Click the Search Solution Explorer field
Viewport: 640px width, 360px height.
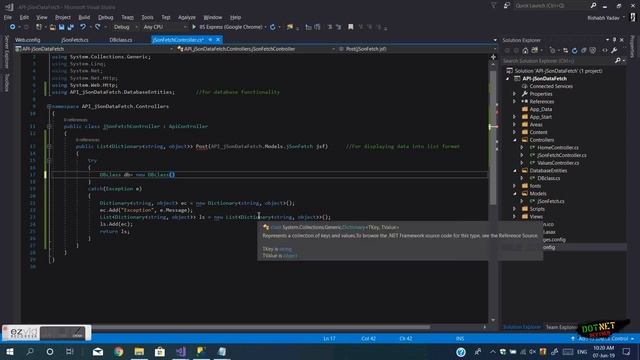pos(558,61)
